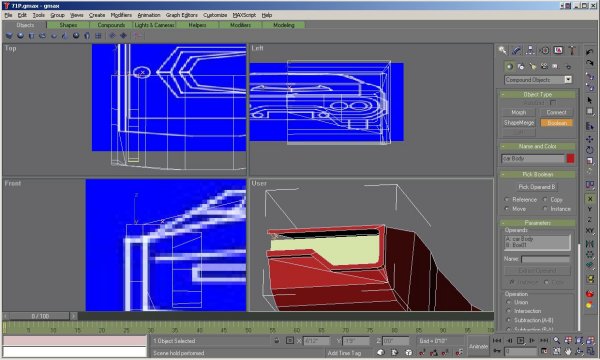The image size is (600, 360).
Task: Open the Modify command panel tab
Action: coord(516,50)
